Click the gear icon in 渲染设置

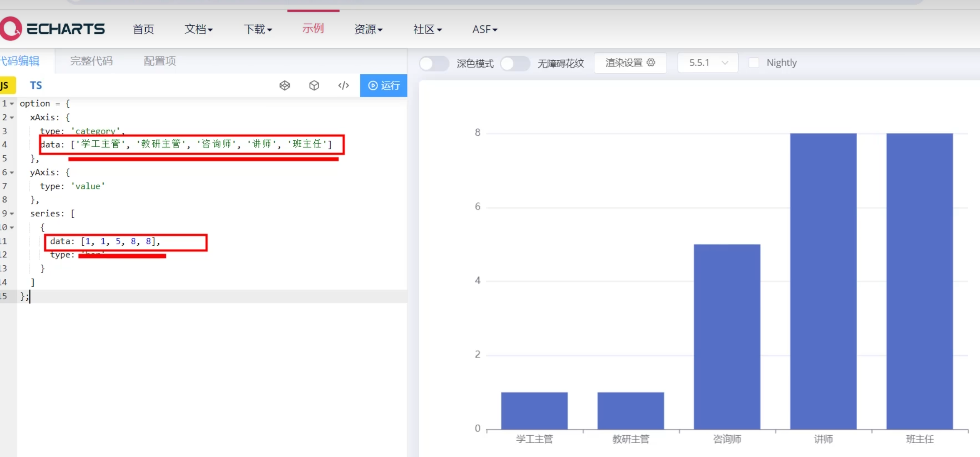point(651,62)
